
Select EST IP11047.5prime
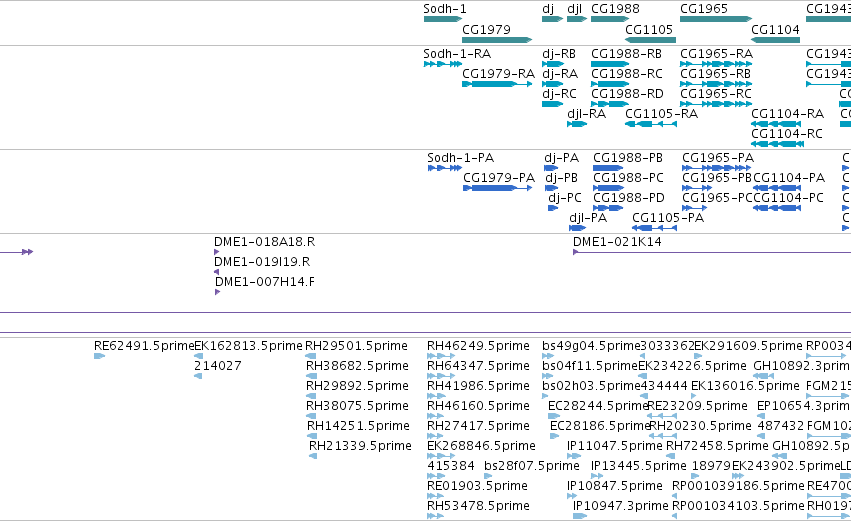click(574, 457)
